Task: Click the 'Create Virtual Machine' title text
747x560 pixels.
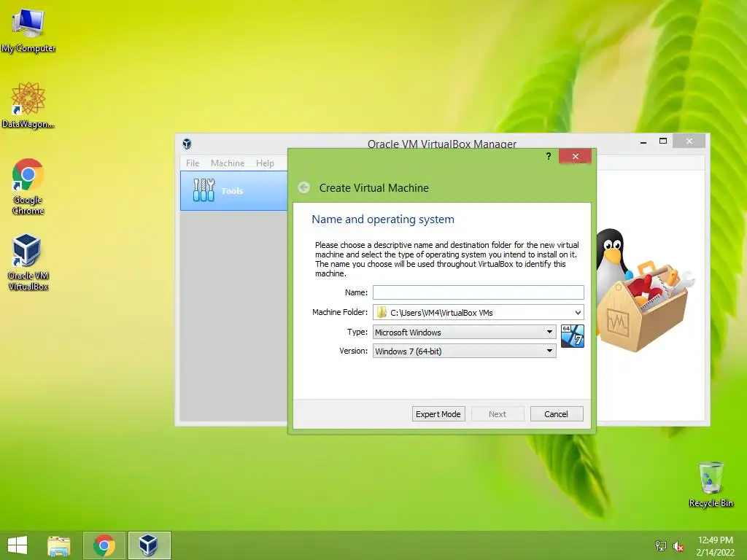Action: [x=374, y=187]
